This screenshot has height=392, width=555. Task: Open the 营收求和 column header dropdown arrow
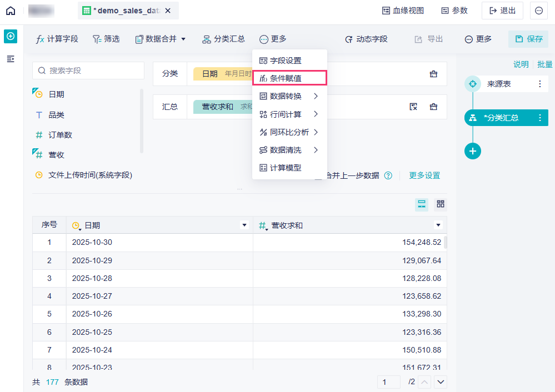click(x=438, y=225)
